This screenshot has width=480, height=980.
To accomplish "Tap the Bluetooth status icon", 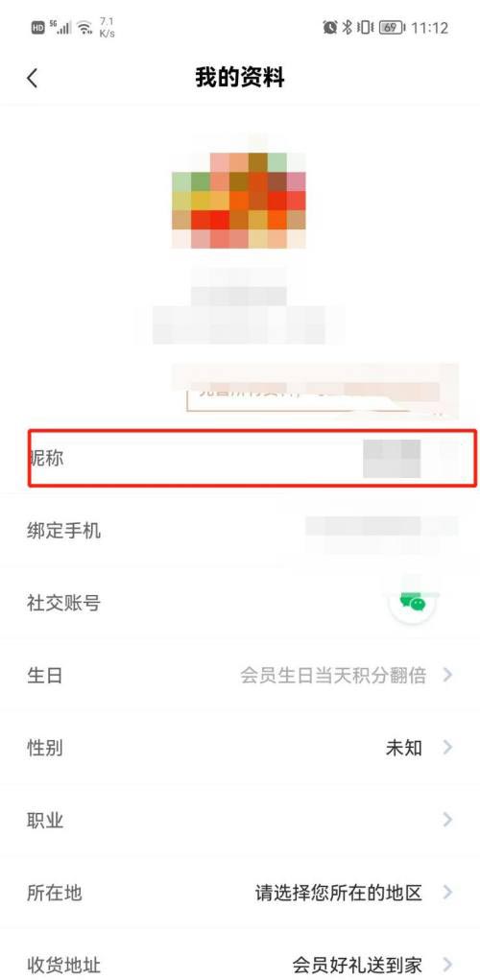I will pos(347,28).
